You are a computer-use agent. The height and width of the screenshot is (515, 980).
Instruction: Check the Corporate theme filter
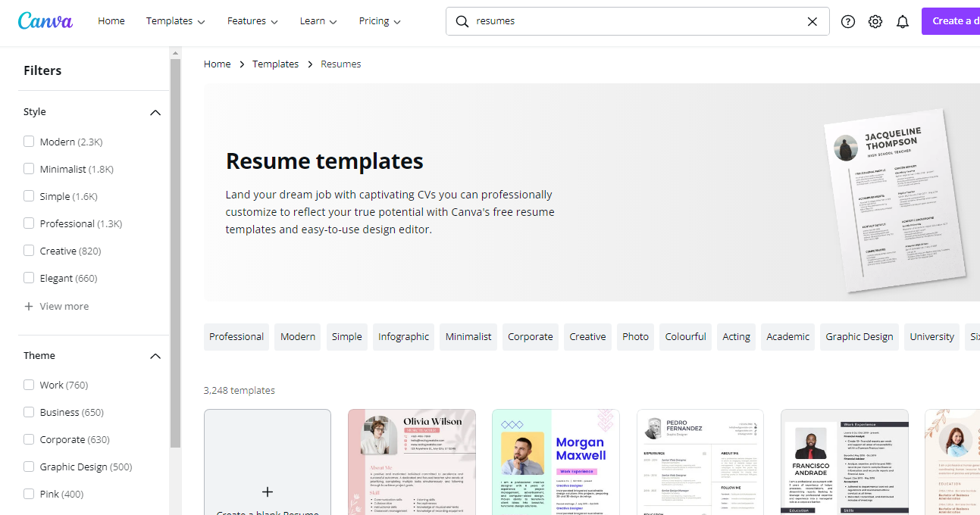[29, 439]
